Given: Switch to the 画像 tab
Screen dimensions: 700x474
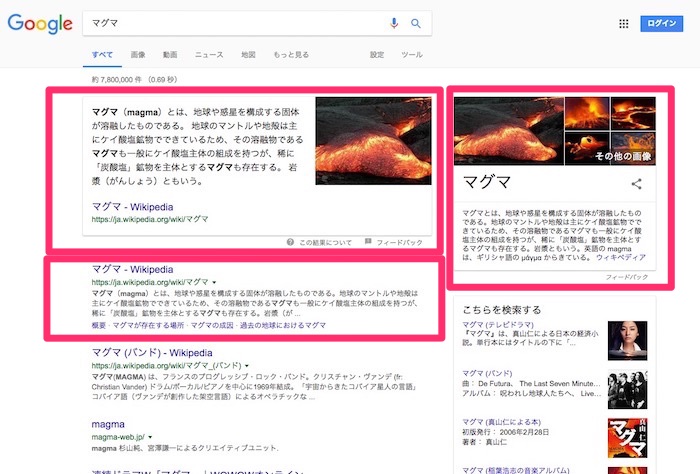Looking at the screenshot, I should pos(138,54).
